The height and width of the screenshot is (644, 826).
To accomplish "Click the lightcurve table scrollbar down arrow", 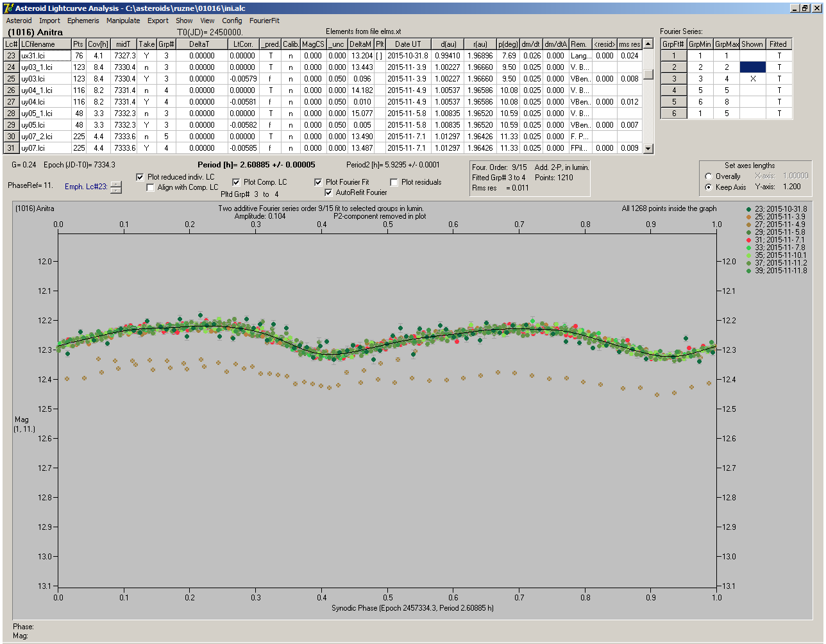I will (648, 149).
